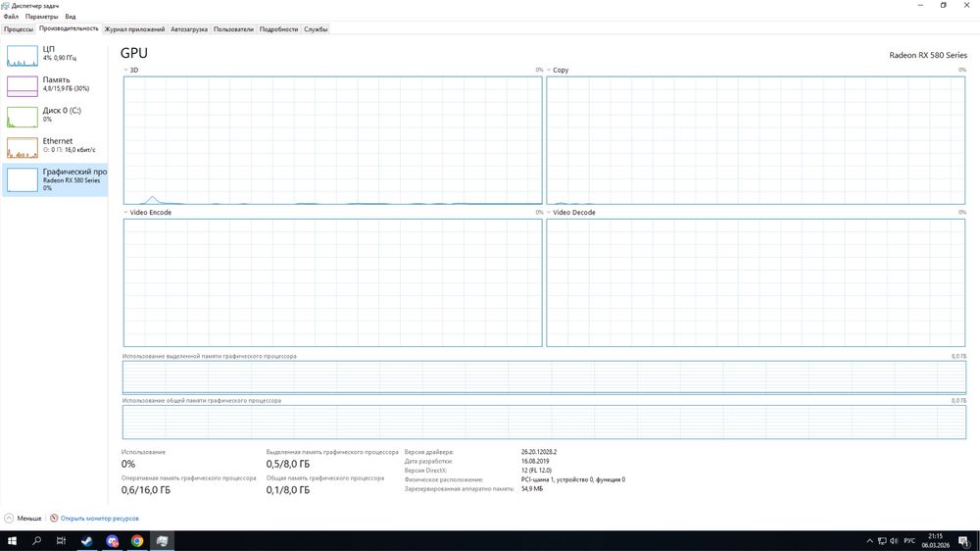Click the PCI-шина 1 location value
980x551 pixels.
[x=573, y=479]
